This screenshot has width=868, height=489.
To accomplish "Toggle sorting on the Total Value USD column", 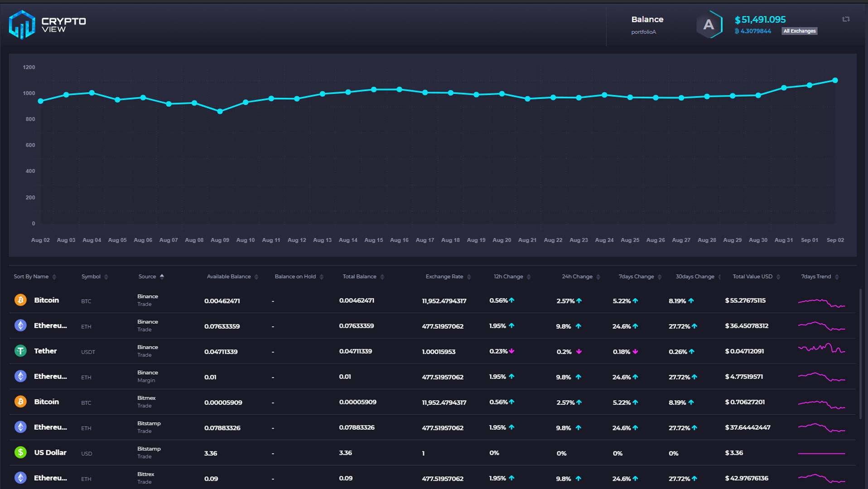I will click(x=779, y=276).
